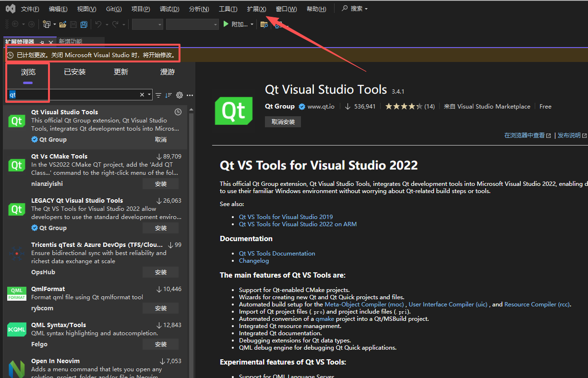Expand the 附加 start dropdown arrow

point(252,24)
